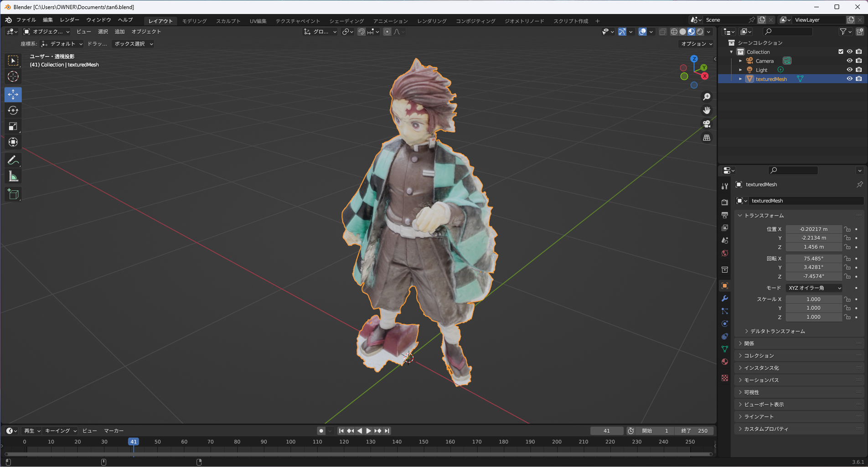Open the World properties tab
Viewport: 868px width, 467px height.
[725, 253]
